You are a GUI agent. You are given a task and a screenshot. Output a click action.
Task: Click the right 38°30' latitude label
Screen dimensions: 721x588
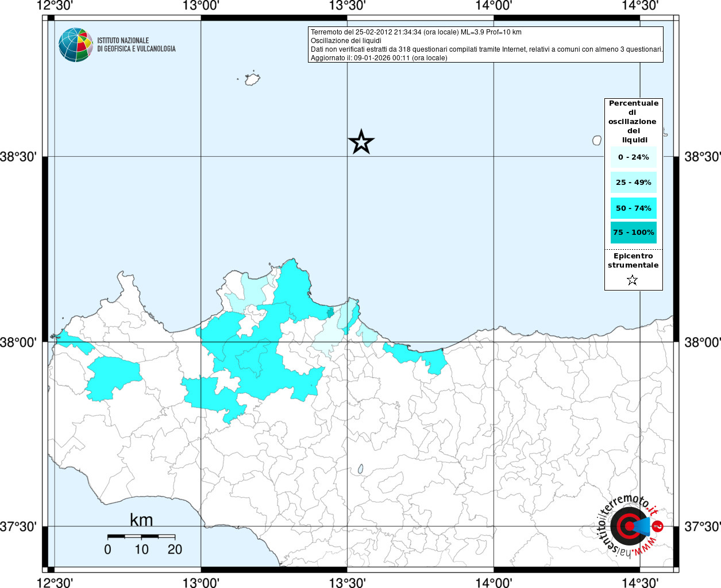pyautogui.click(x=702, y=157)
